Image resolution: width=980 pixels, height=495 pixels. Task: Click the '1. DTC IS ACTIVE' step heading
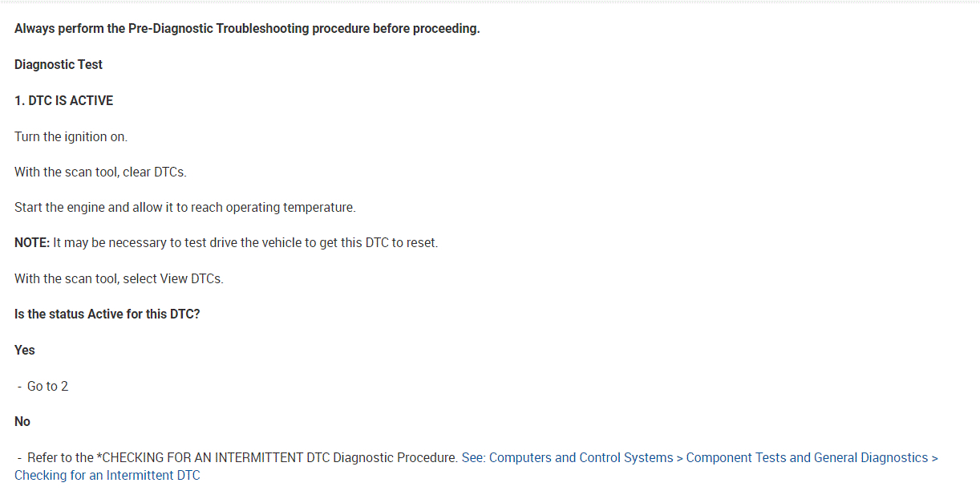coord(63,100)
